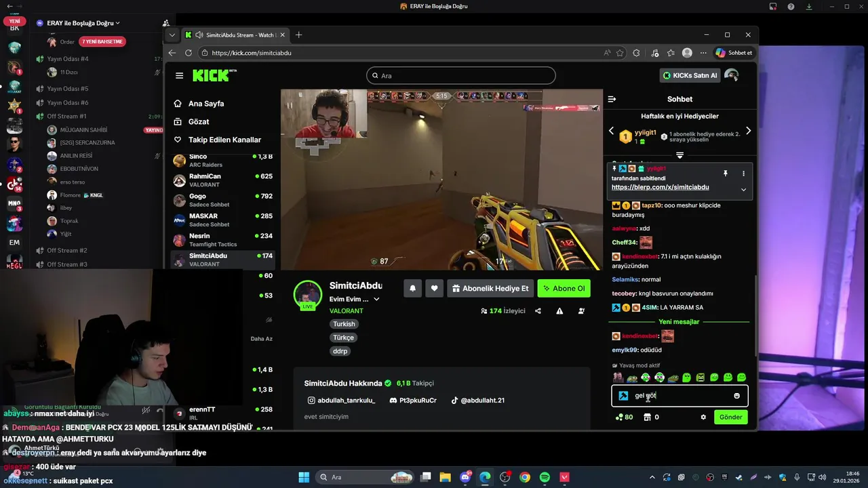This screenshot has height=488, width=868.
Task: Click the KICK logo
Action: (x=214, y=75)
